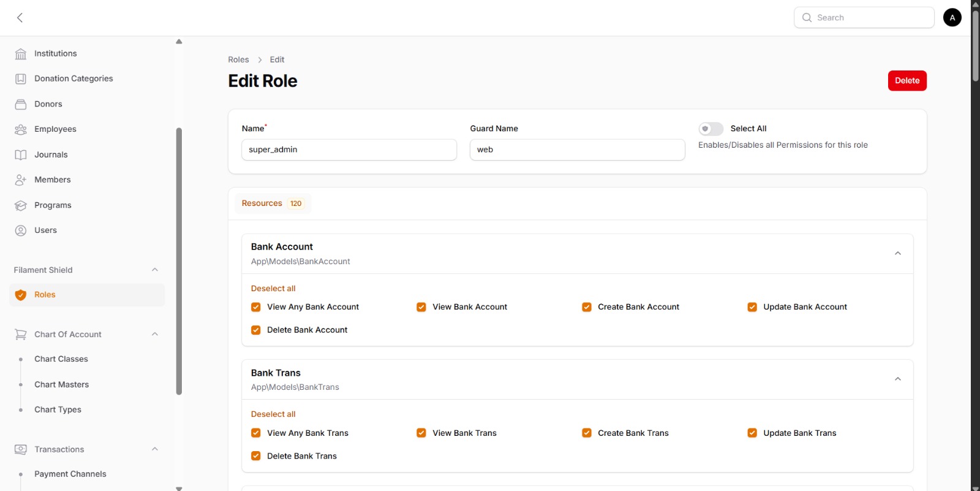Uncheck Create Bank Account permission
980x491 pixels.
pyautogui.click(x=587, y=307)
